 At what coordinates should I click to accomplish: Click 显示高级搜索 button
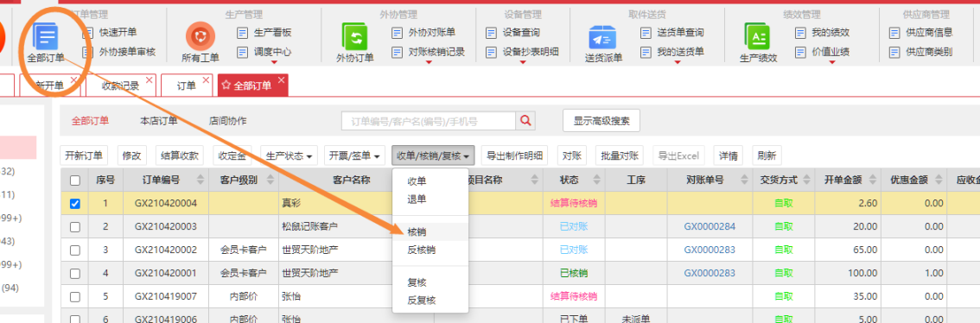click(x=601, y=121)
